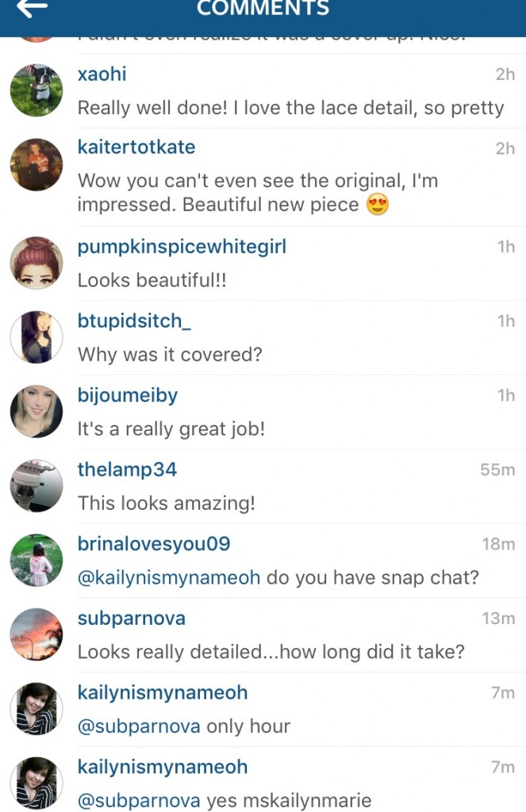Tap thelamp34's avatar image
The width and height of the screenshot is (526, 812).
pyautogui.click(x=36, y=486)
